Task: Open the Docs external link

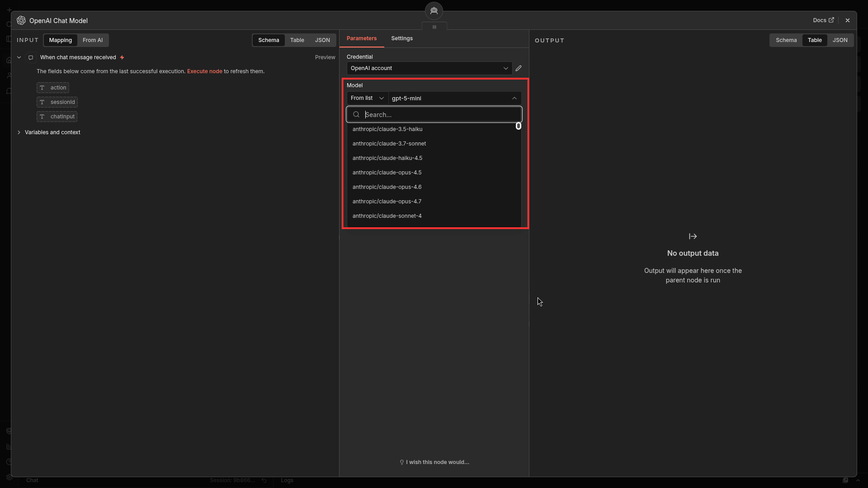Action: 823,20
